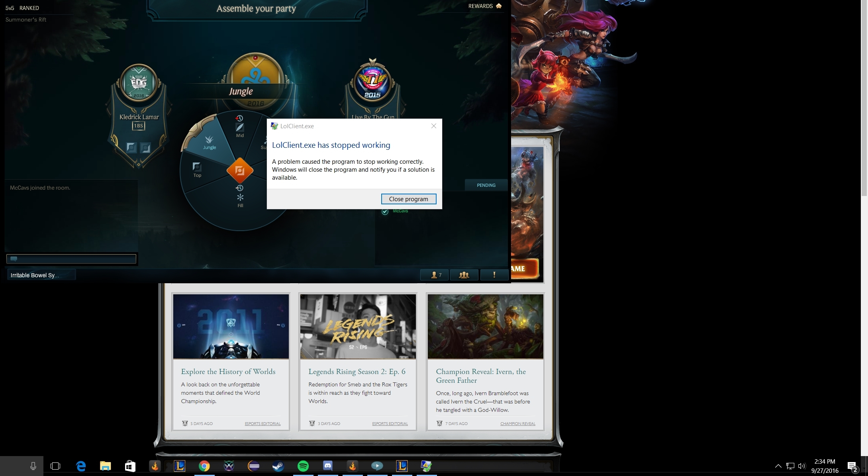Click the 5 DAYS AGO timestamp

tap(202, 423)
